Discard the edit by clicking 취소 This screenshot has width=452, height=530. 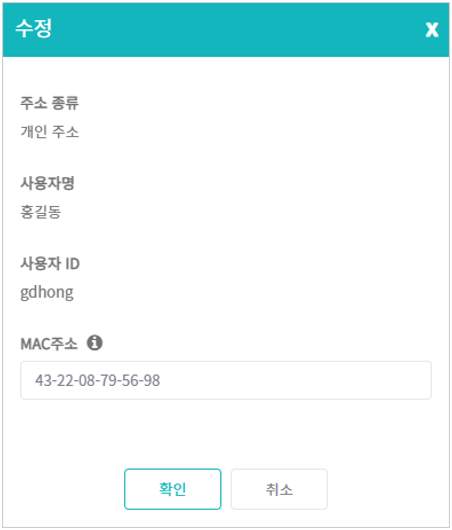279,489
